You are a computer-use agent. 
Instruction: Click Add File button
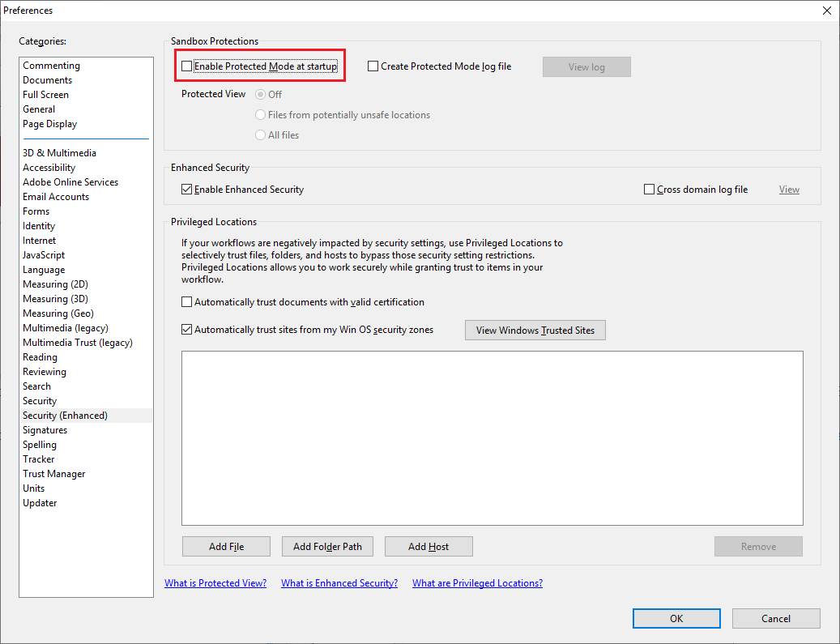point(226,547)
